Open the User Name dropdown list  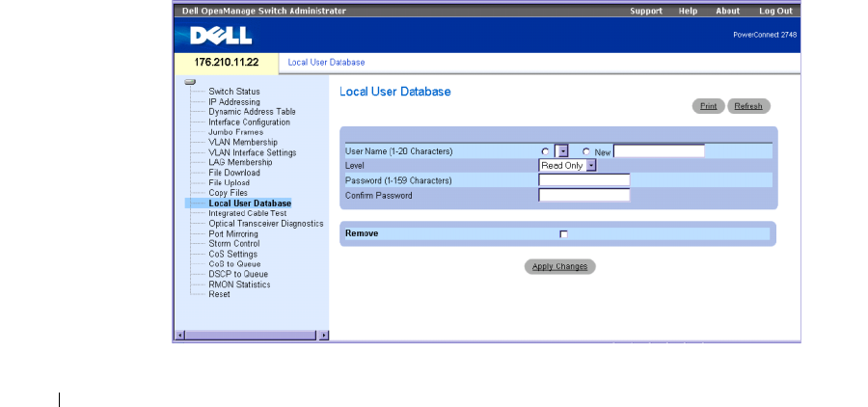click(562, 150)
